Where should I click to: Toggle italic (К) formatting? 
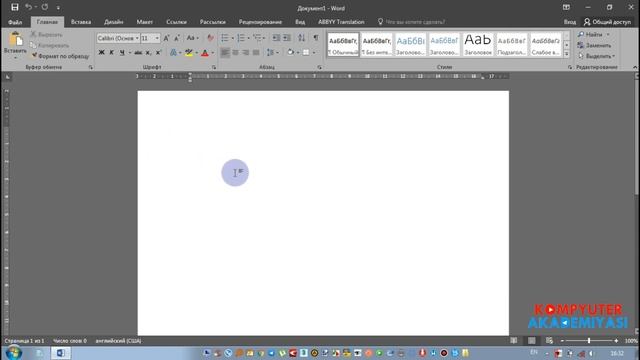point(111,52)
